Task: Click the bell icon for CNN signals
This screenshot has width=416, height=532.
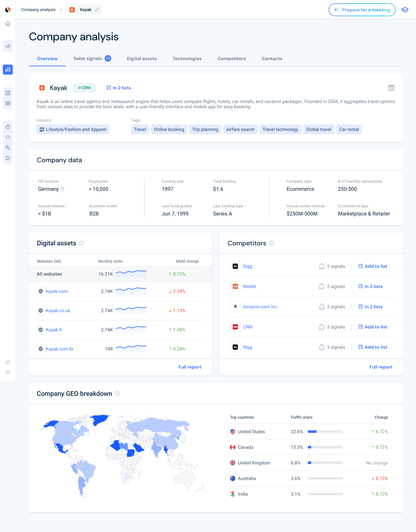Action: click(322, 327)
